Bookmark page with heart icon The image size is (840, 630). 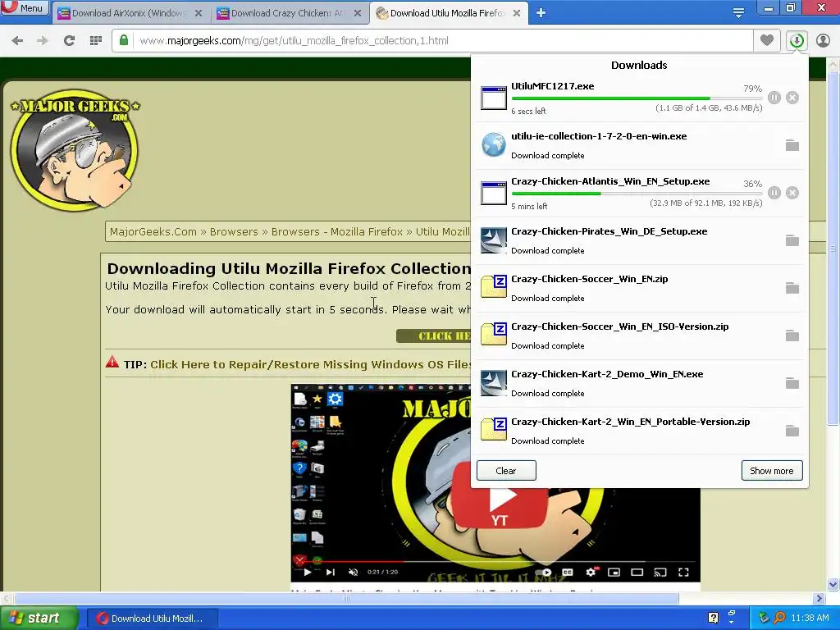(767, 41)
